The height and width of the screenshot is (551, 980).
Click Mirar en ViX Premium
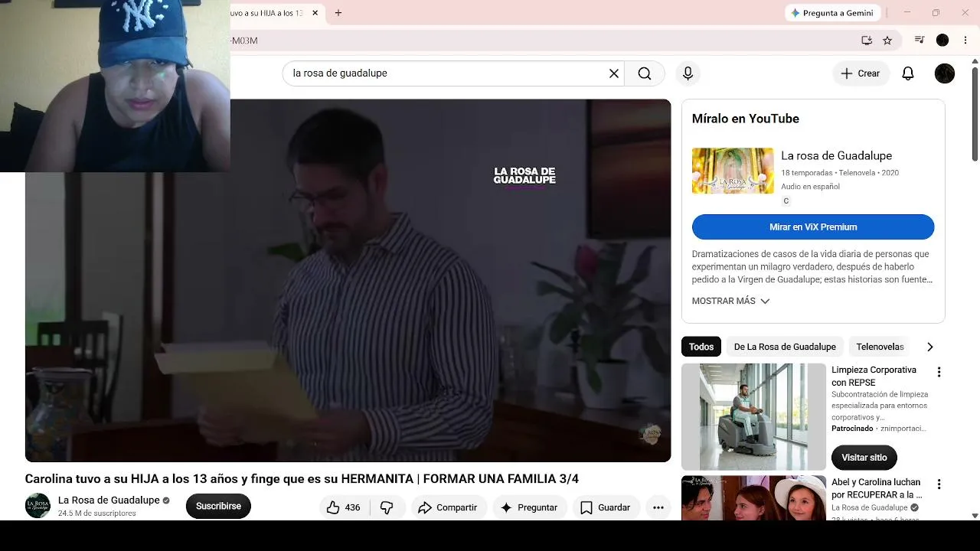tap(813, 227)
